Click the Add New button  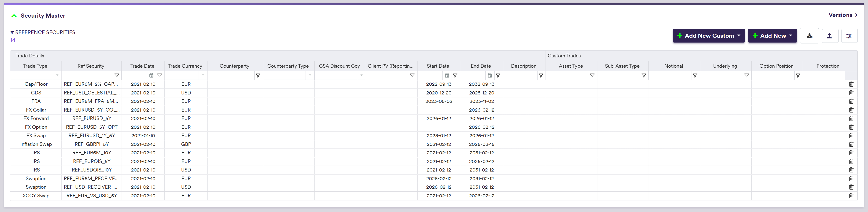coord(772,36)
